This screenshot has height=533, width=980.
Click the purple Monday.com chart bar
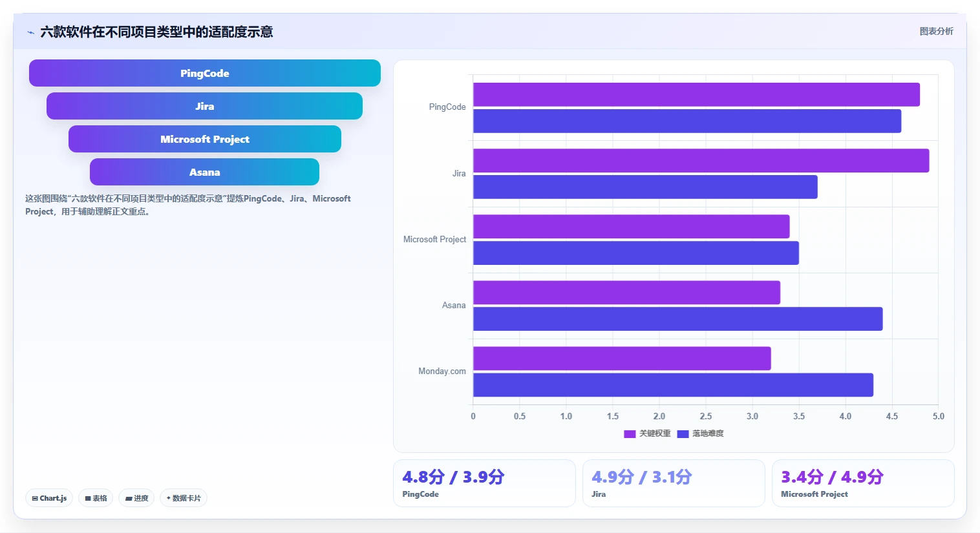click(x=622, y=358)
